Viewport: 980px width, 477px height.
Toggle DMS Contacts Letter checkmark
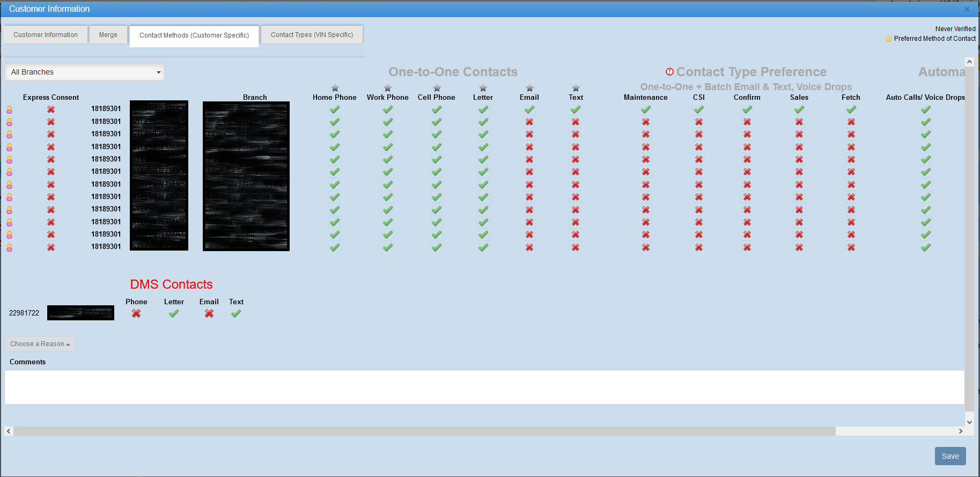174,313
